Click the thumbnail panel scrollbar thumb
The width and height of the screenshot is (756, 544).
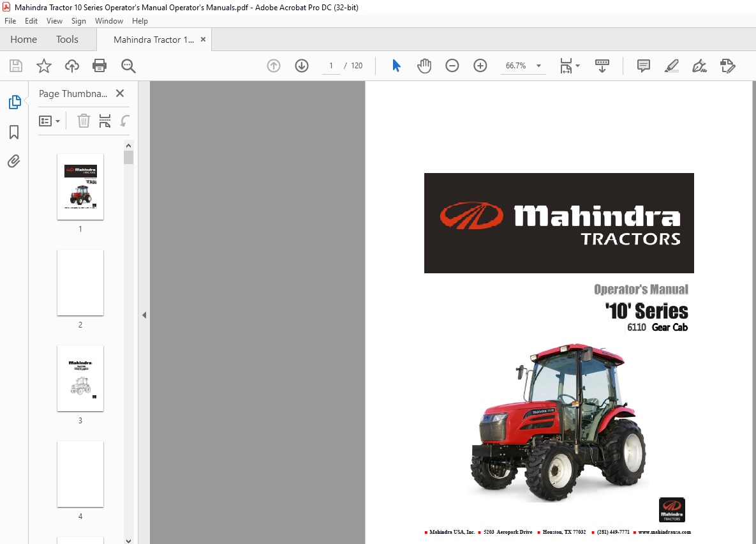pyautogui.click(x=128, y=157)
